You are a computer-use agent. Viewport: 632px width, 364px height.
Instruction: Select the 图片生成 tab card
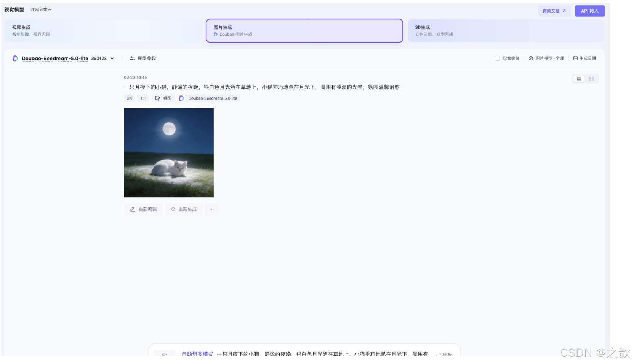coord(304,31)
